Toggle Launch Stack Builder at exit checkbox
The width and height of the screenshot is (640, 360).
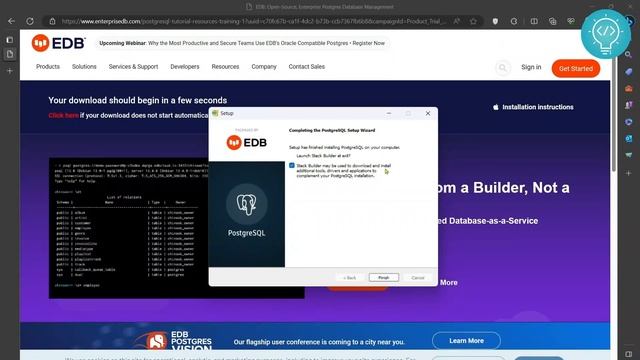291,165
